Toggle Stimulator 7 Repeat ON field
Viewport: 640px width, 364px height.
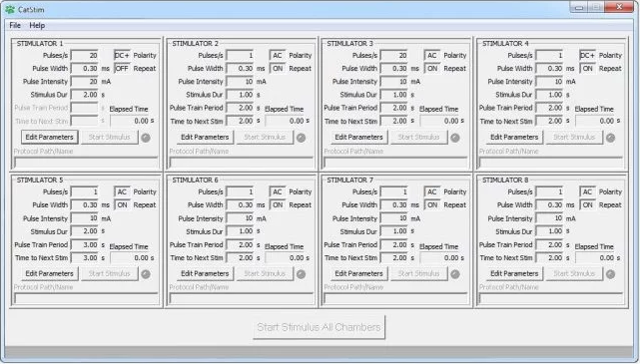click(x=432, y=205)
